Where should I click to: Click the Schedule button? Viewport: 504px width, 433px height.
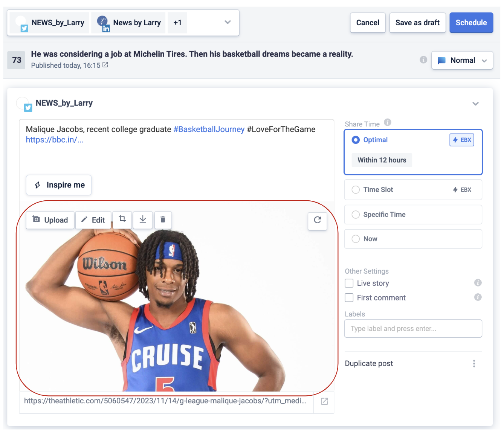click(471, 23)
